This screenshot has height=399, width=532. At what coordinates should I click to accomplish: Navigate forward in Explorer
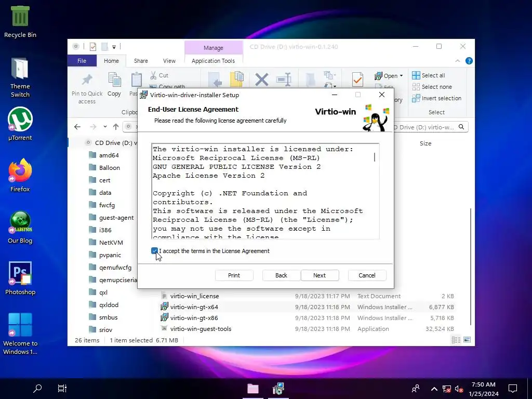coord(93,127)
